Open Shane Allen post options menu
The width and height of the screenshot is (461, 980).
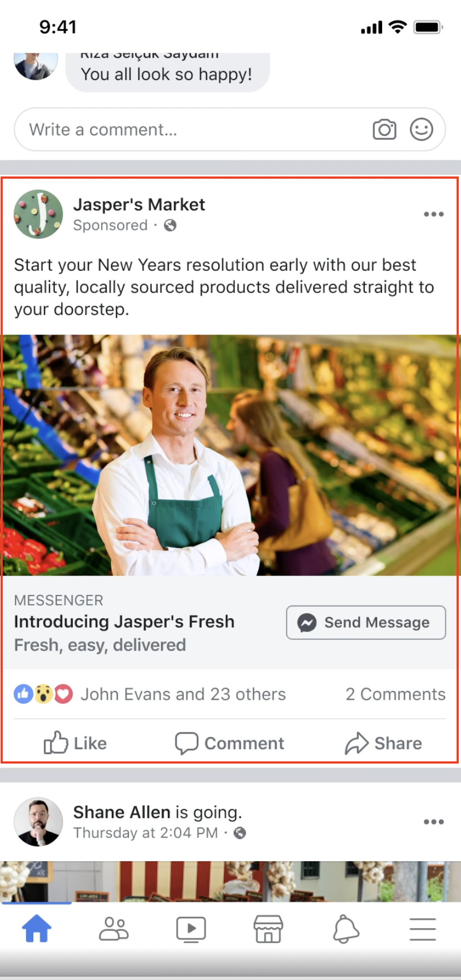[434, 822]
